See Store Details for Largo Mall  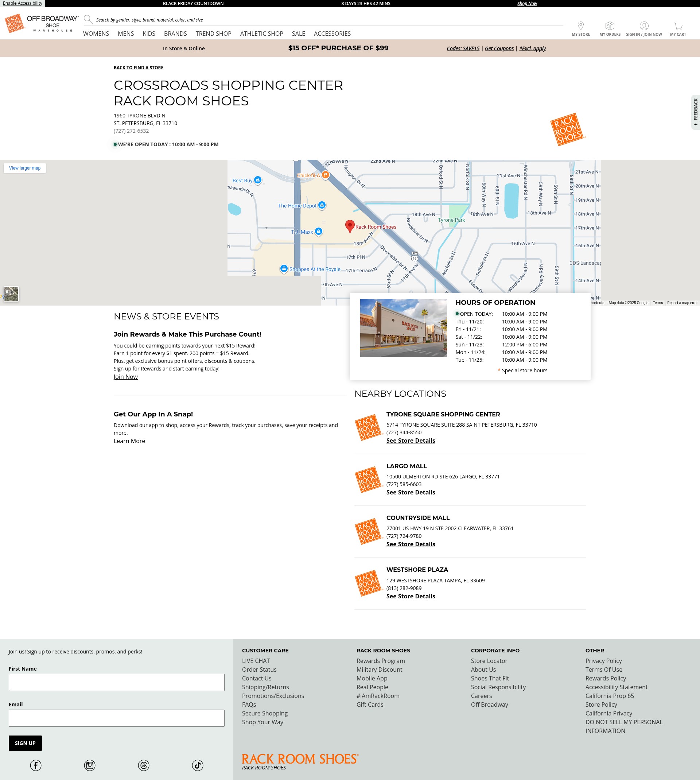[x=411, y=492]
